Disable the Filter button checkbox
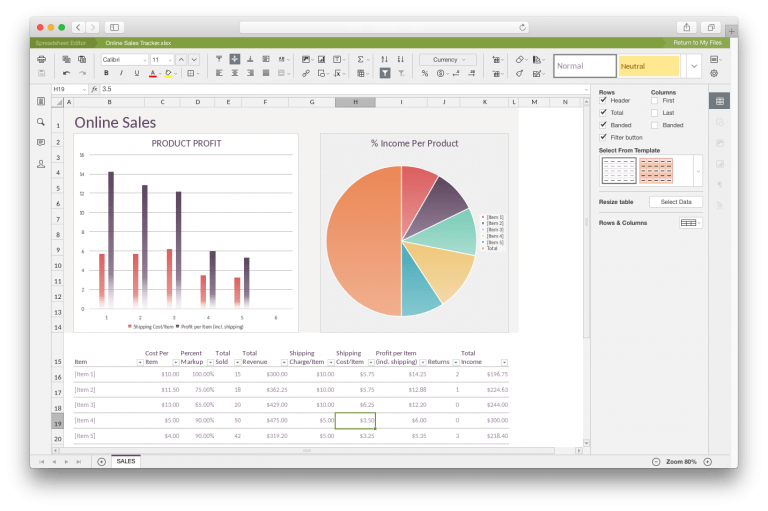 603,137
